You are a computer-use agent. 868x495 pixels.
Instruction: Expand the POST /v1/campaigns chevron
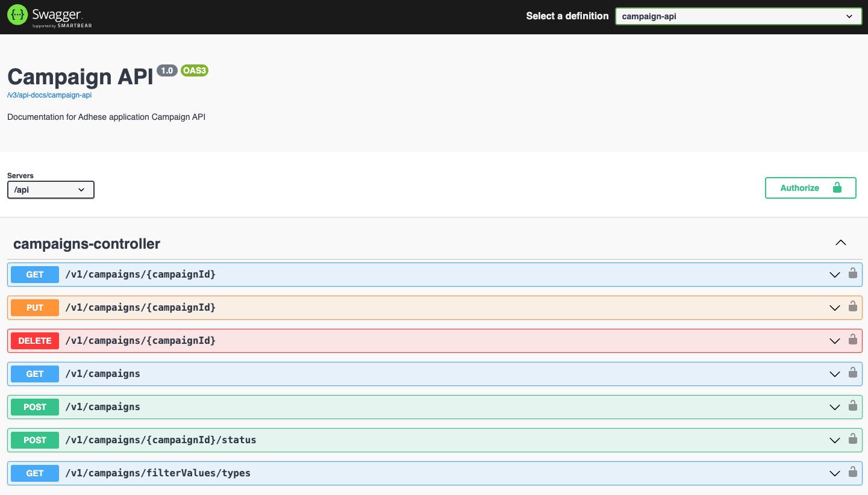coord(834,407)
